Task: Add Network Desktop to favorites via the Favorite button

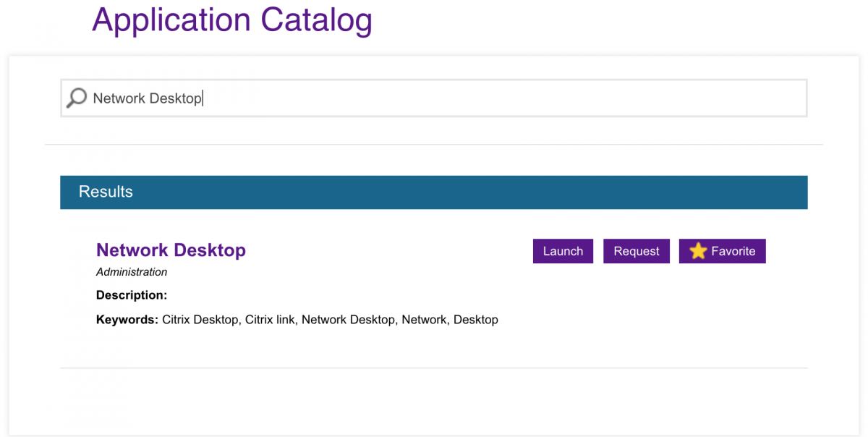Action: [x=722, y=251]
